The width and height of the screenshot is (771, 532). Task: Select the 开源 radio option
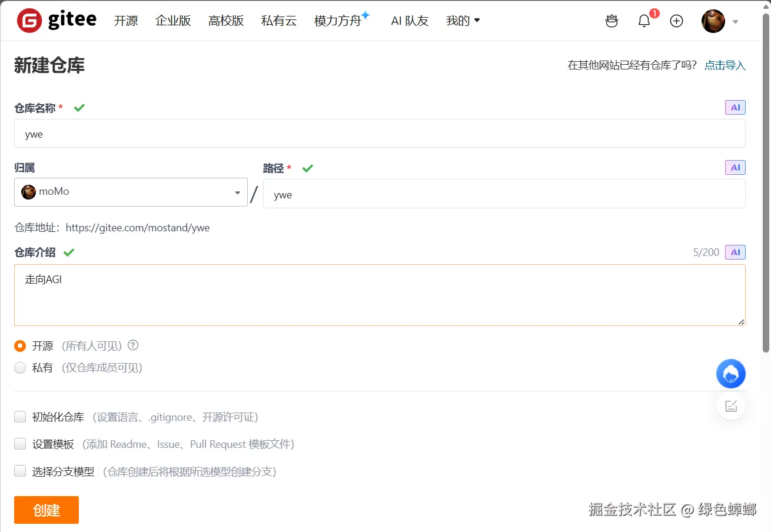pyautogui.click(x=20, y=346)
